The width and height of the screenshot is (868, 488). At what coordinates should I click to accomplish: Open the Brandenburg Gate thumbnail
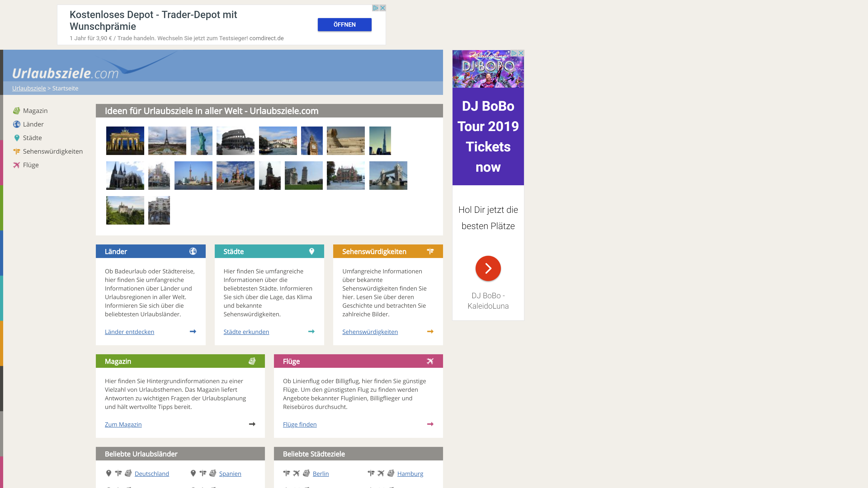[125, 141]
